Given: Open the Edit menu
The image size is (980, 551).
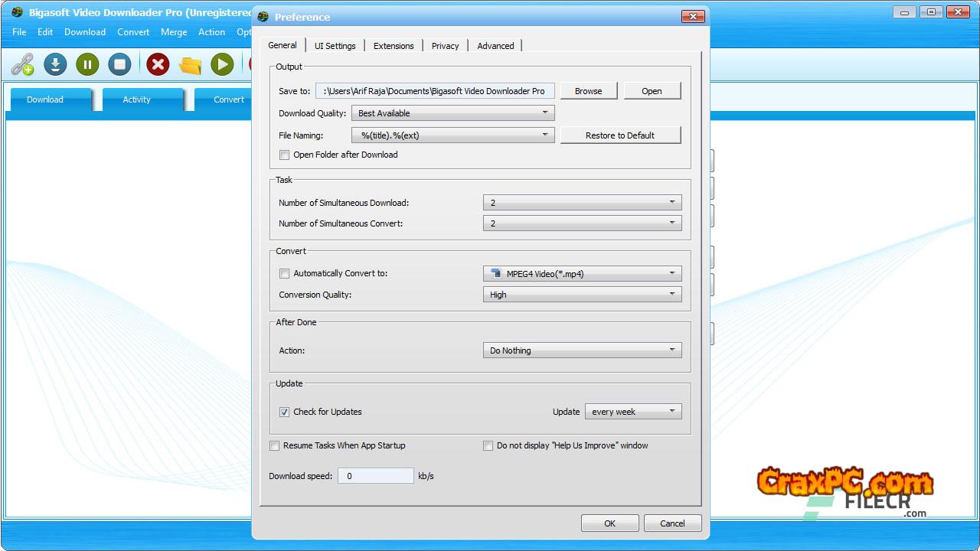Looking at the screenshot, I should click(x=45, y=32).
